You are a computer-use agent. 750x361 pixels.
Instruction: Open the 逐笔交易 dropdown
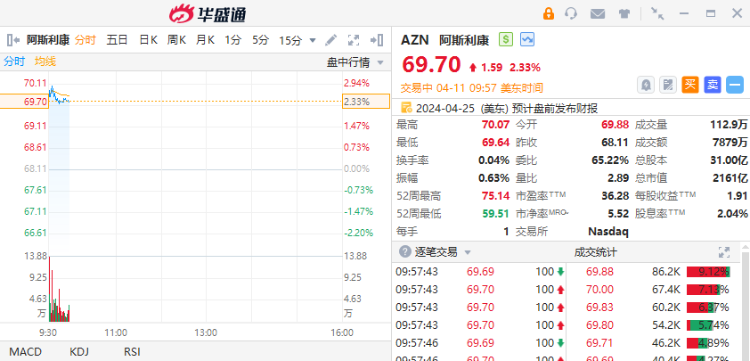443,252
